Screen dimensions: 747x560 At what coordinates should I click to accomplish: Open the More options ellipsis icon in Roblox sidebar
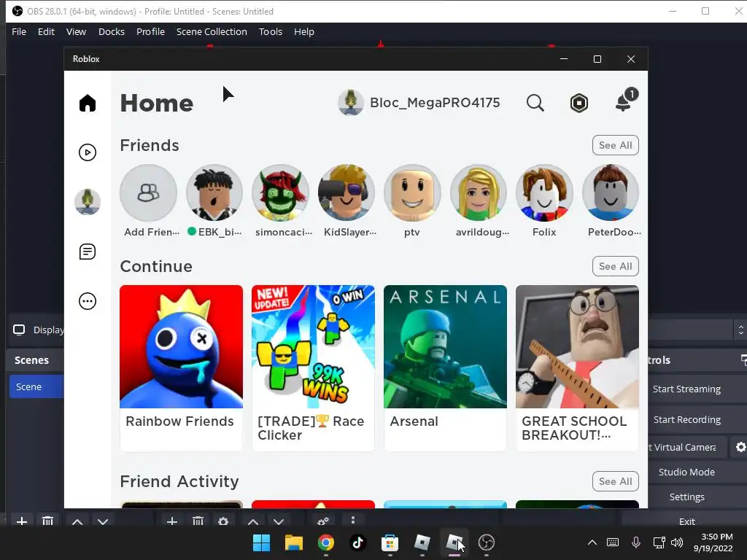[x=88, y=301]
